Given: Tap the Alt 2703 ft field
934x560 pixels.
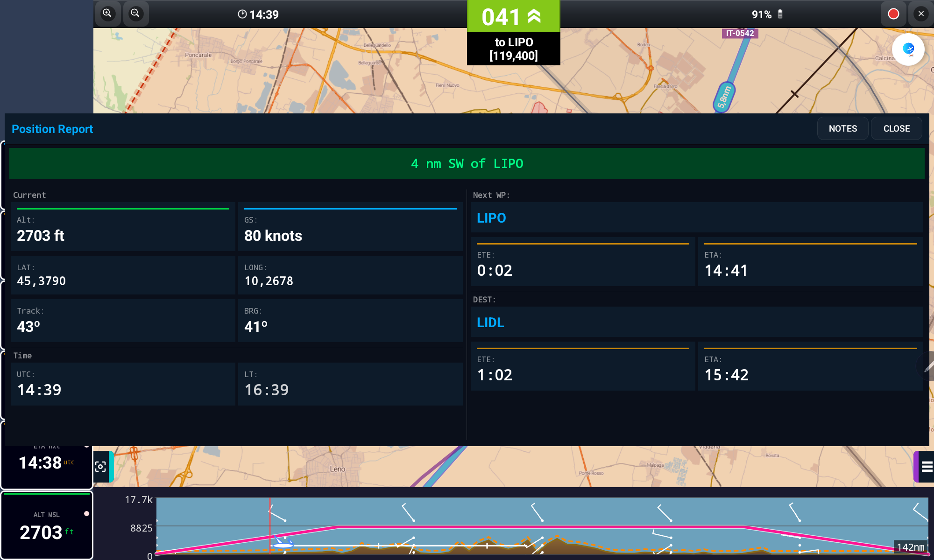Looking at the screenshot, I should [123, 227].
